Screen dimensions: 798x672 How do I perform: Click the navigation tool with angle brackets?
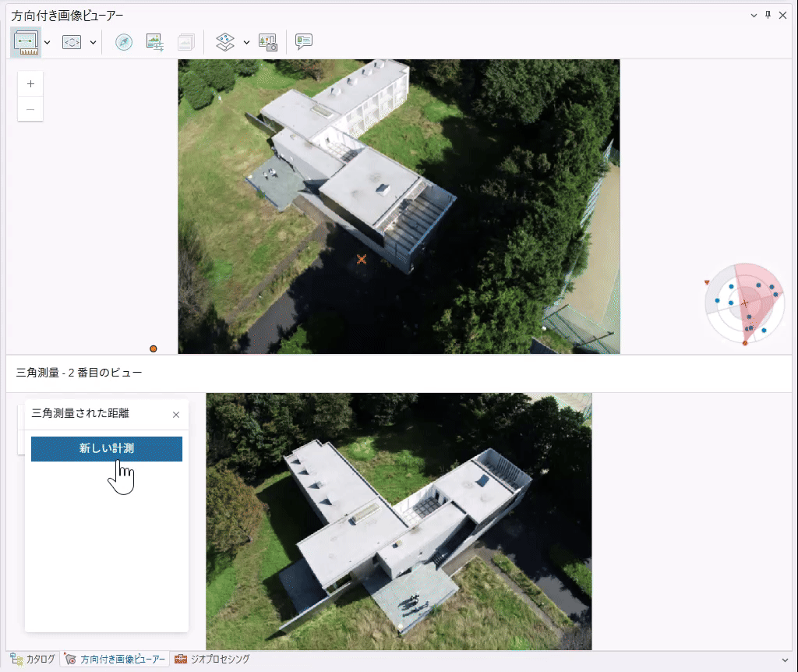click(x=72, y=42)
